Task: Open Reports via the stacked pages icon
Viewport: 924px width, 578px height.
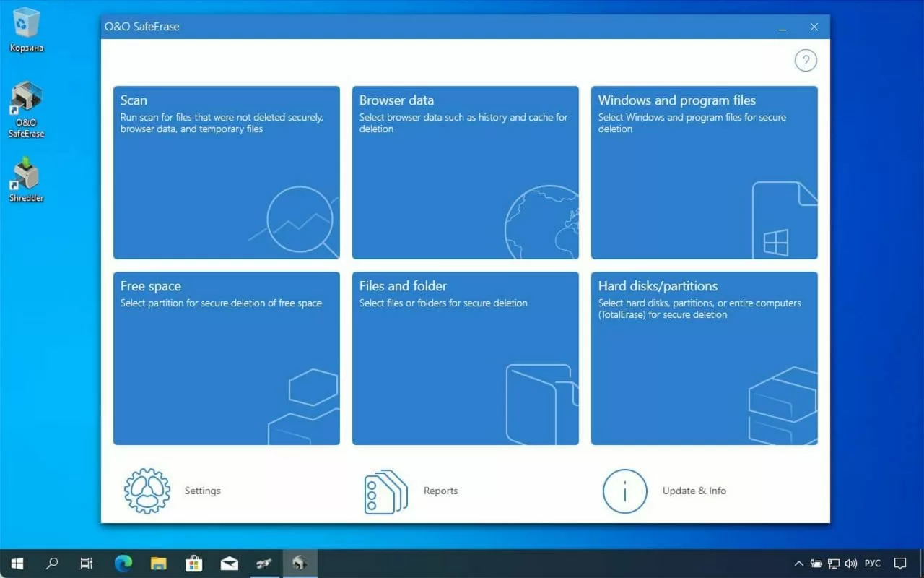Action: [x=385, y=491]
